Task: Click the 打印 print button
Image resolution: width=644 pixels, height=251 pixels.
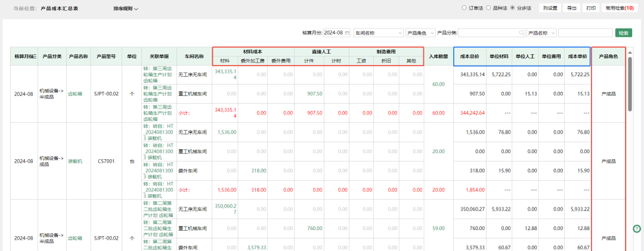Action: [x=590, y=8]
